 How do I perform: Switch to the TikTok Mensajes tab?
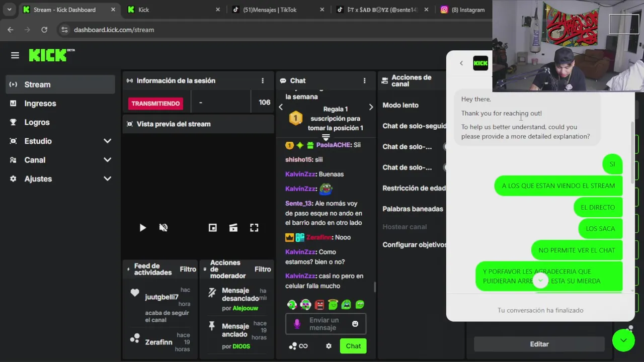[x=278, y=10]
